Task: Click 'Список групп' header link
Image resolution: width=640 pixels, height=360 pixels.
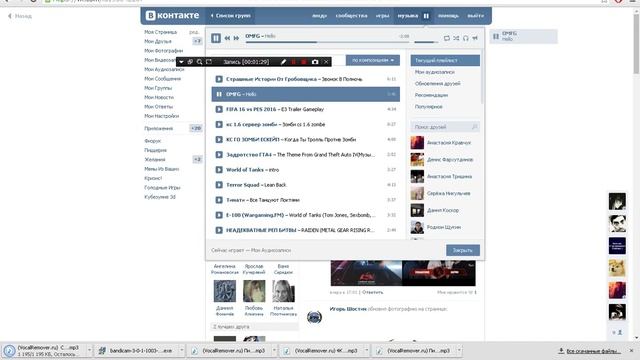Action: tap(231, 16)
